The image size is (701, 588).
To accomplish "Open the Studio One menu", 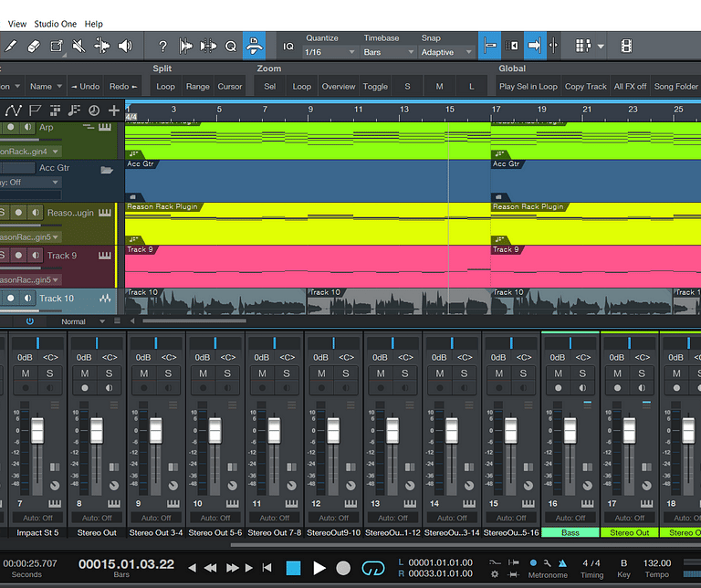I will pos(56,24).
